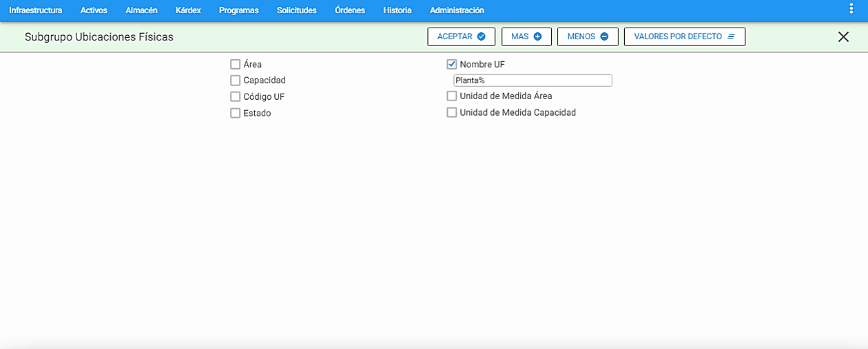Open the Almacén menu
Image resolution: width=868 pixels, height=349 pixels.
pyautogui.click(x=141, y=10)
